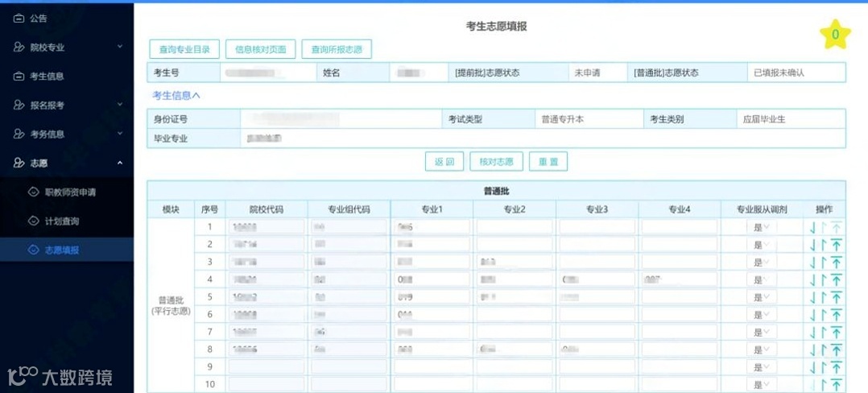Click the move-down arrow in row 4

coord(813,280)
